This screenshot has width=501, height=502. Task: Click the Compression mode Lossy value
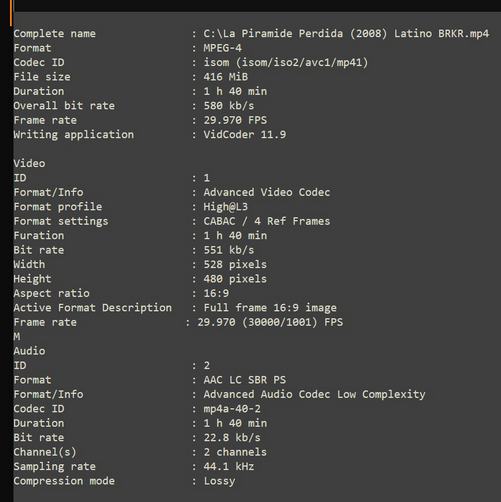point(219,481)
